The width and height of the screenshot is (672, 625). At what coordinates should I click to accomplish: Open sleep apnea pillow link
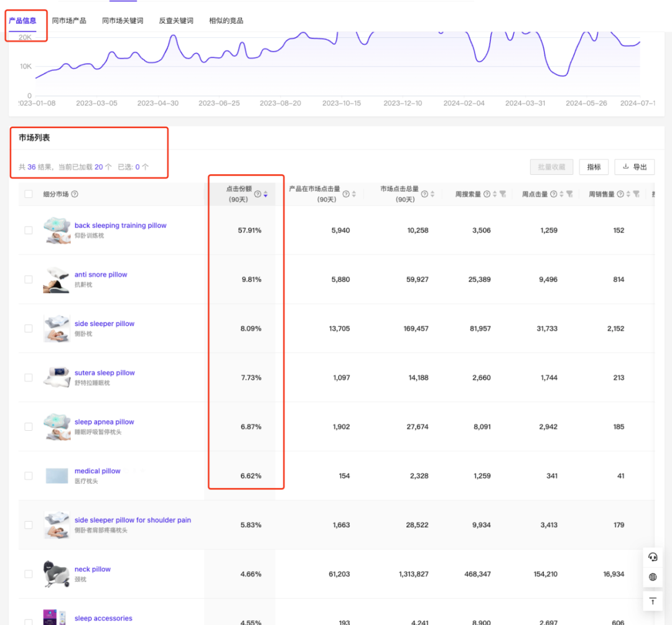tap(104, 422)
